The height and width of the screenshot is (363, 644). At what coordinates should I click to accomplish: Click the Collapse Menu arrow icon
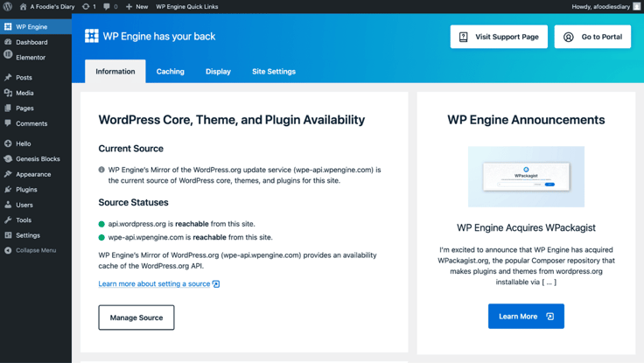[x=8, y=250]
